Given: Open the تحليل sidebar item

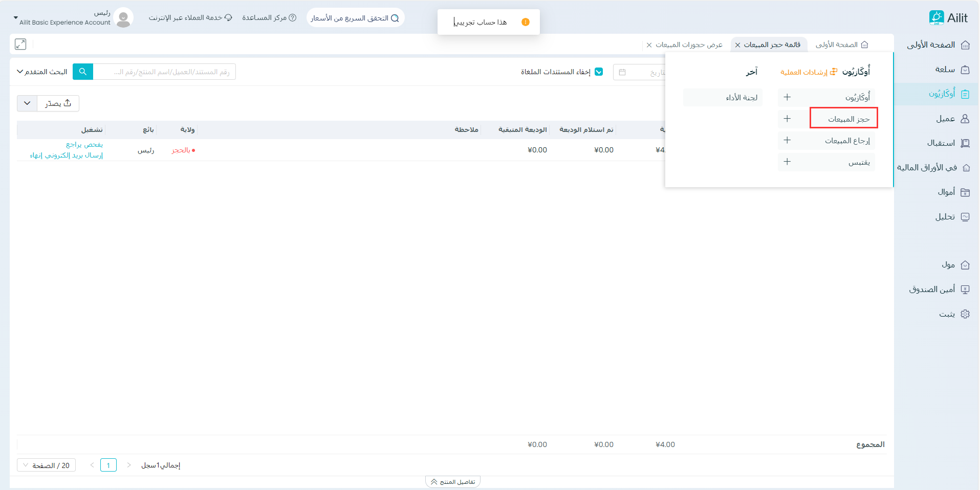Looking at the screenshot, I should (x=945, y=217).
